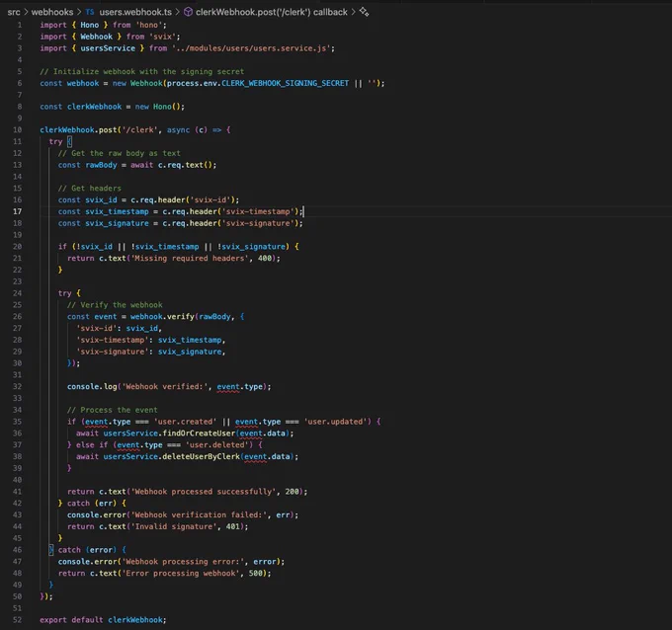This screenshot has height=630, width=672.
Task: Click the 'Webhook processing error:' string
Action: (x=183, y=562)
